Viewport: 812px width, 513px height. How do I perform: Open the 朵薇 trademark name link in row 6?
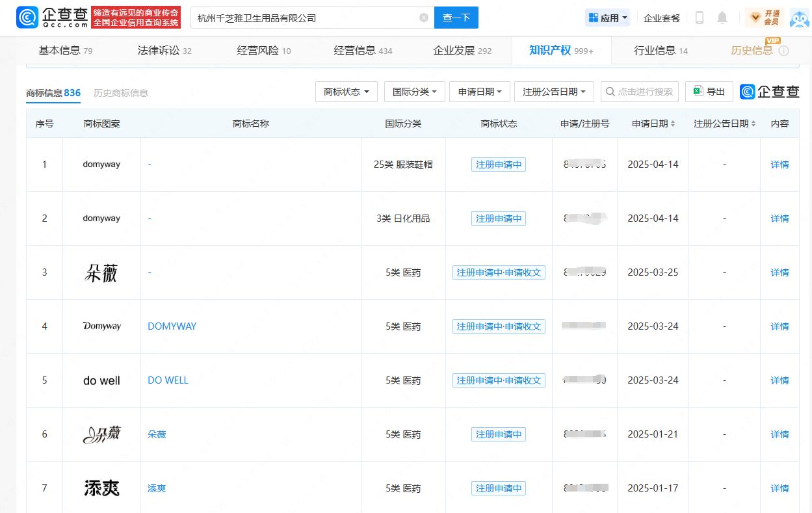tap(157, 434)
